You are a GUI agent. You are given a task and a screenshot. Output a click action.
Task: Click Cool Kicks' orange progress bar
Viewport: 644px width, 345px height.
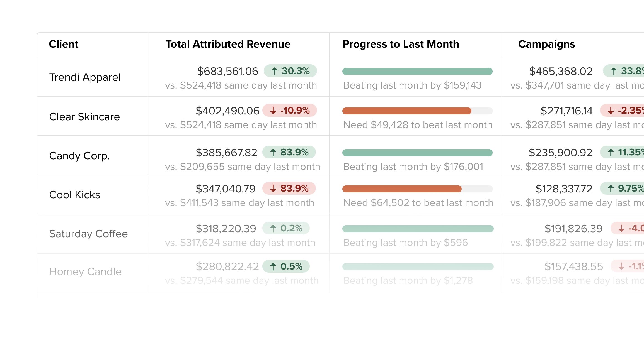[x=402, y=189]
